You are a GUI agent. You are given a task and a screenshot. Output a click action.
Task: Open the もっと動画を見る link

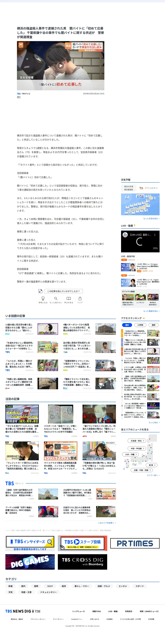(151, 311)
